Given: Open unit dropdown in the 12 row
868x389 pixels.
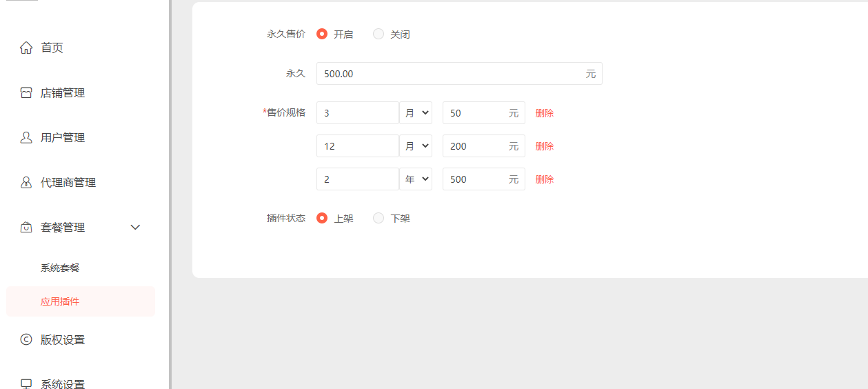Looking at the screenshot, I should point(416,146).
